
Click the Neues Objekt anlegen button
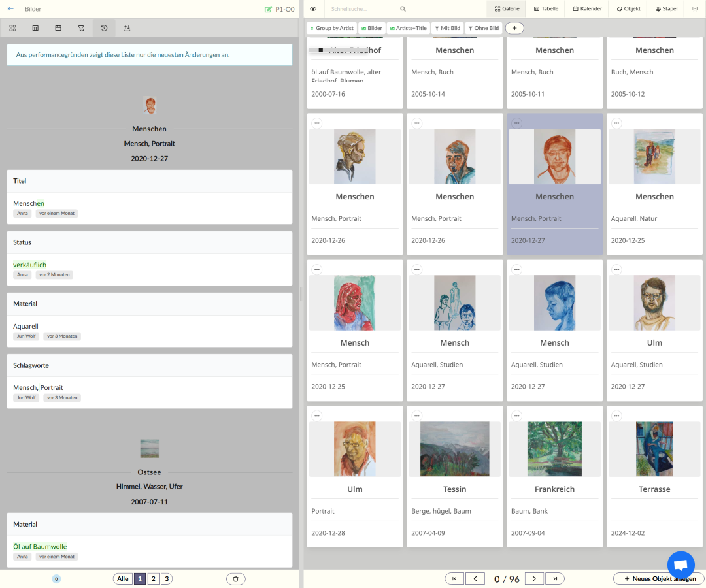coord(658,579)
